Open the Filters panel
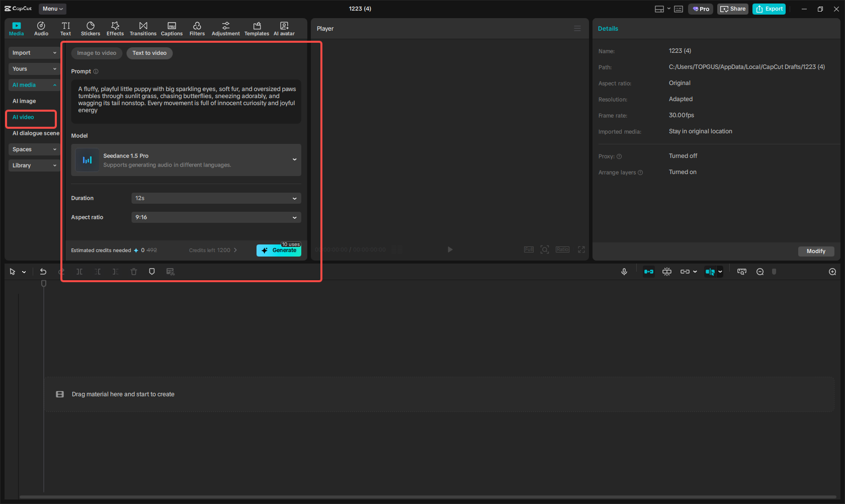845x504 pixels. coord(197,28)
